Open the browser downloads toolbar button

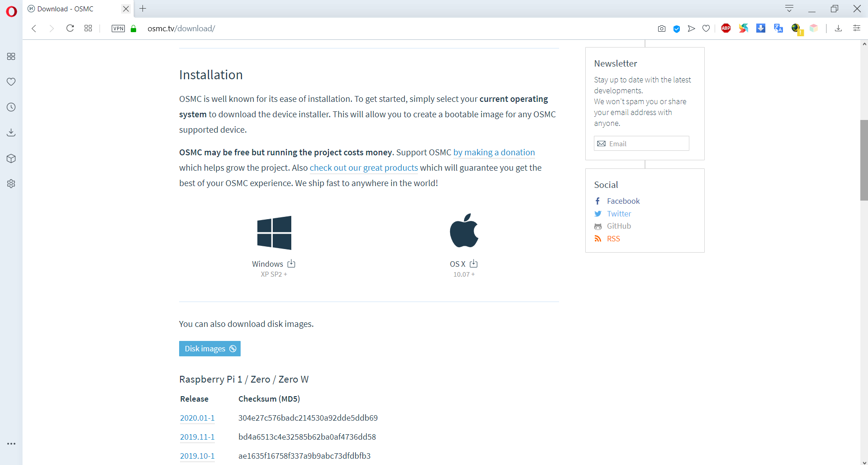838,29
